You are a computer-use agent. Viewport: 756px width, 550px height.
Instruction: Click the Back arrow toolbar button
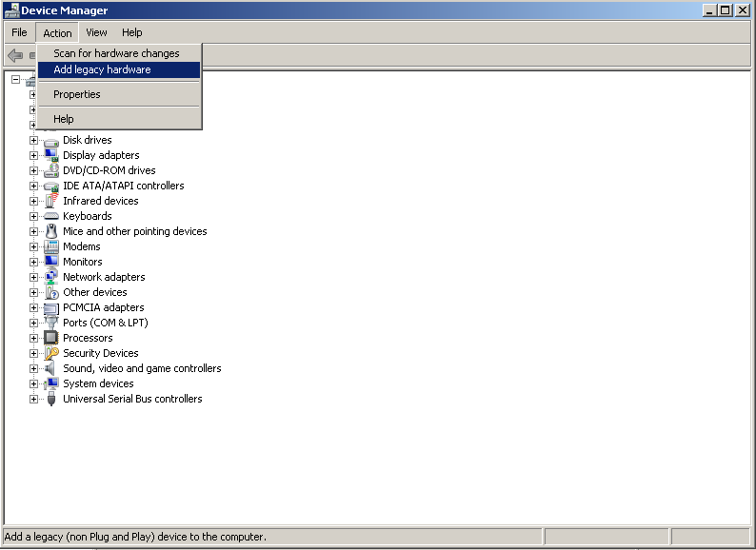click(x=15, y=55)
